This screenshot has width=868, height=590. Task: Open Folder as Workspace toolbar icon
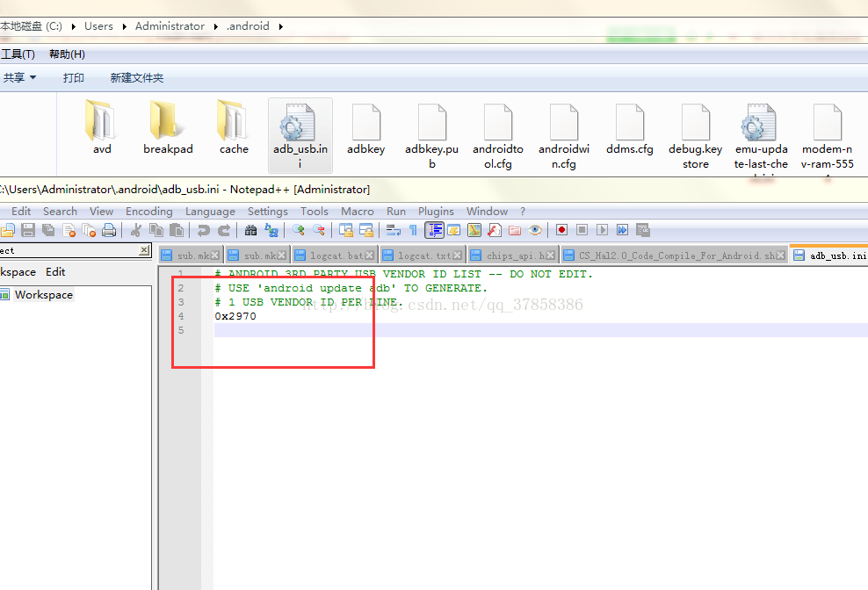tap(515, 230)
